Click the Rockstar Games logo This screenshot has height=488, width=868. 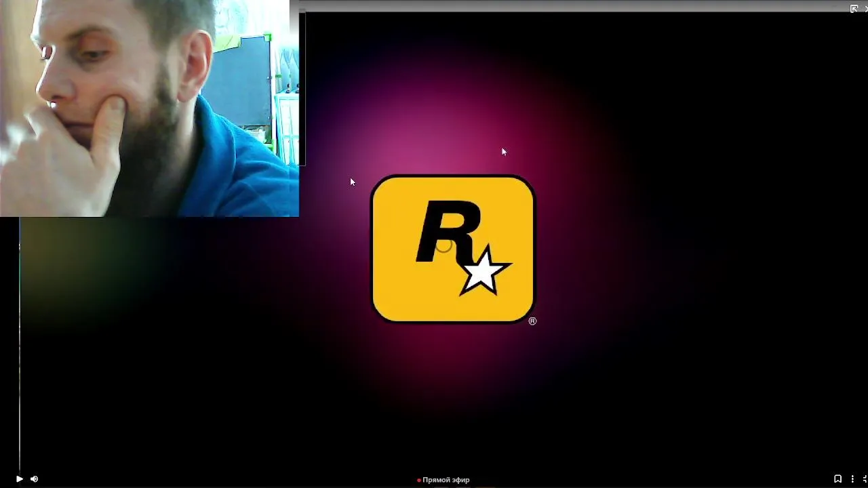click(x=453, y=249)
